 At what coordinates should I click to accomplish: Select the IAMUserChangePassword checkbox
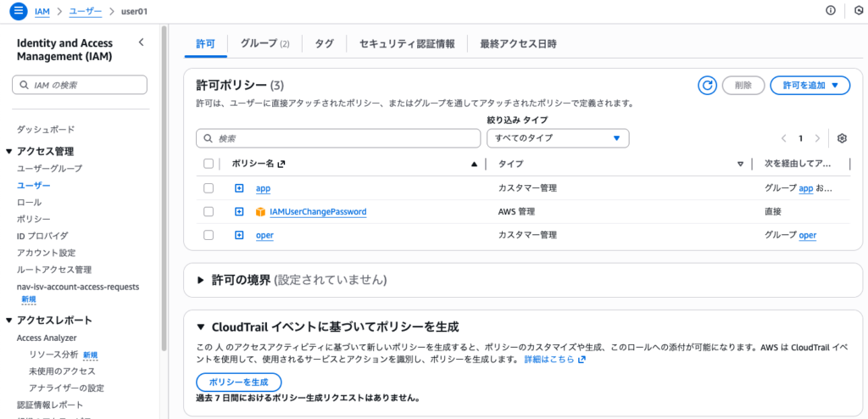click(x=209, y=211)
